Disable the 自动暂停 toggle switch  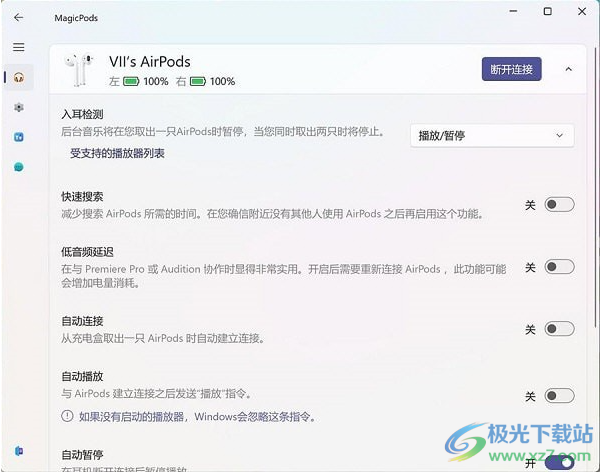(x=559, y=462)
